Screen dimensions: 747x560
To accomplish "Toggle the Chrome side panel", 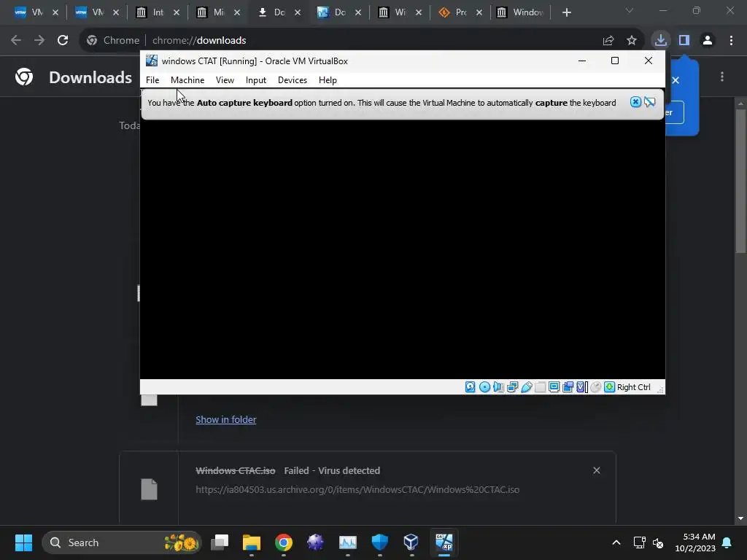I will 684,41.
